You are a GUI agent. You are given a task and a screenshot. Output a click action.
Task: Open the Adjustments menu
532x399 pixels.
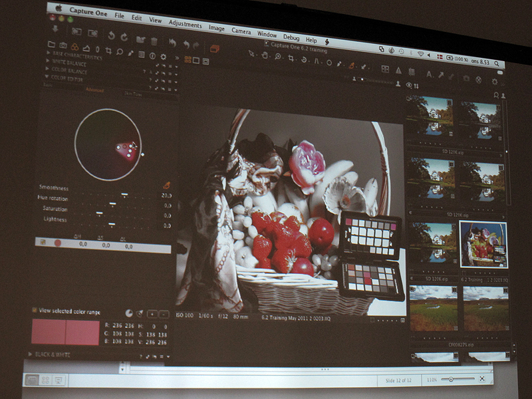click(186, 25)
